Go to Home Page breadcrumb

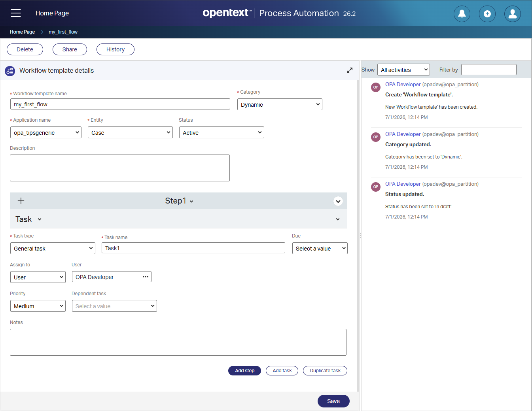pos(22,32)
